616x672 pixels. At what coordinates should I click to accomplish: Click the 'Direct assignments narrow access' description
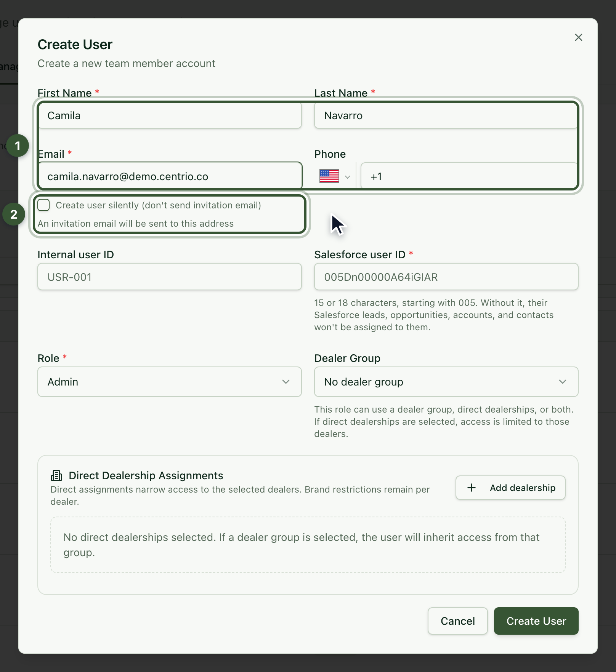pyautogui.click(x=240, y=495)
